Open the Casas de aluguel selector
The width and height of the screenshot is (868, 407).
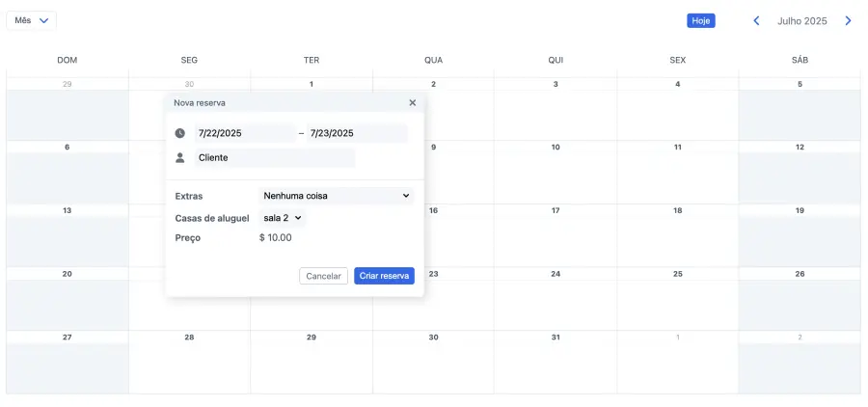(x=283, y=218)
